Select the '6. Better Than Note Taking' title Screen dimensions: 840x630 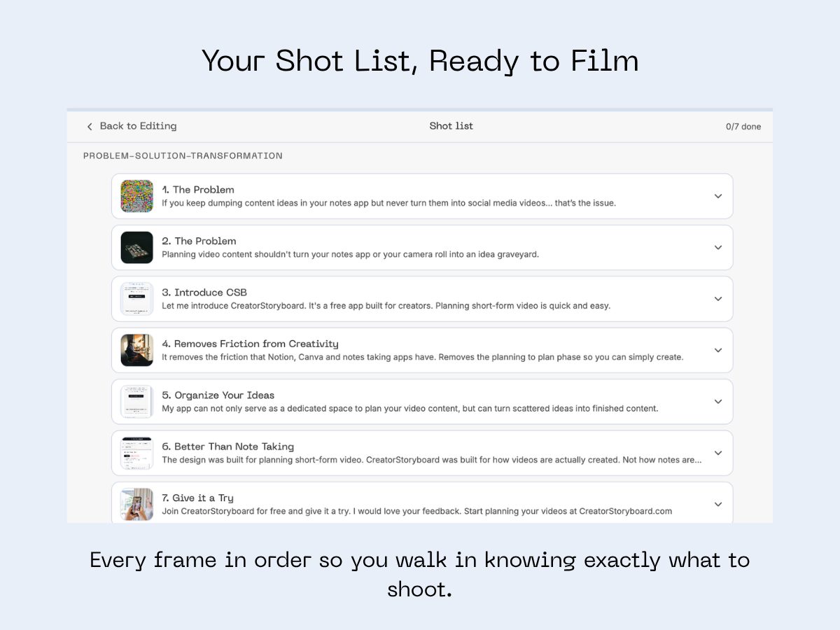click(x=228, y=447)
